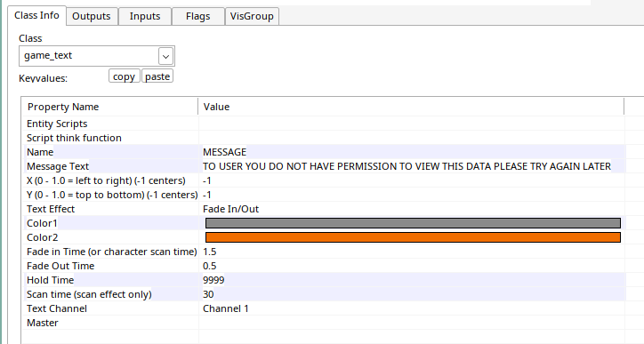The width and height of the screenshot is (644, 344).
Task: Switch to the Flags tab
Action: tap(198, 16)
